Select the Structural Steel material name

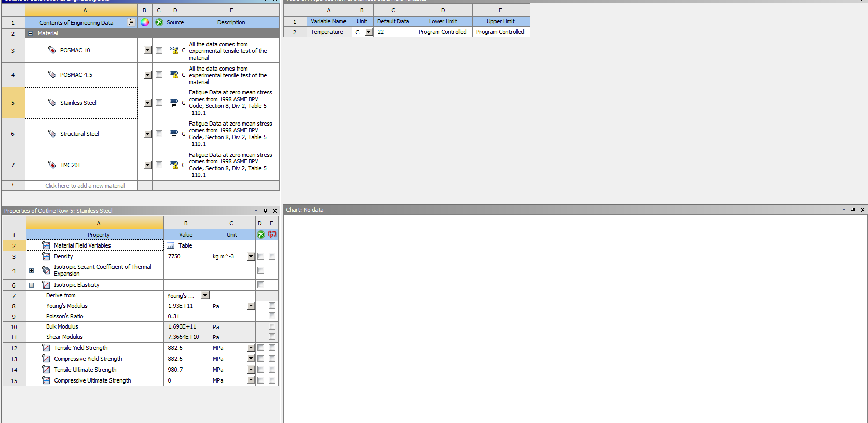pos(79,134)
